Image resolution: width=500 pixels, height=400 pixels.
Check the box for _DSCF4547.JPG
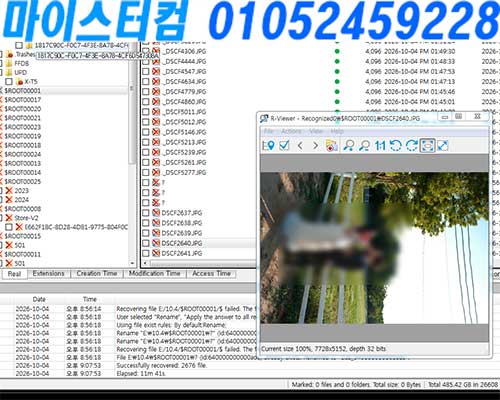coord(146,71)
